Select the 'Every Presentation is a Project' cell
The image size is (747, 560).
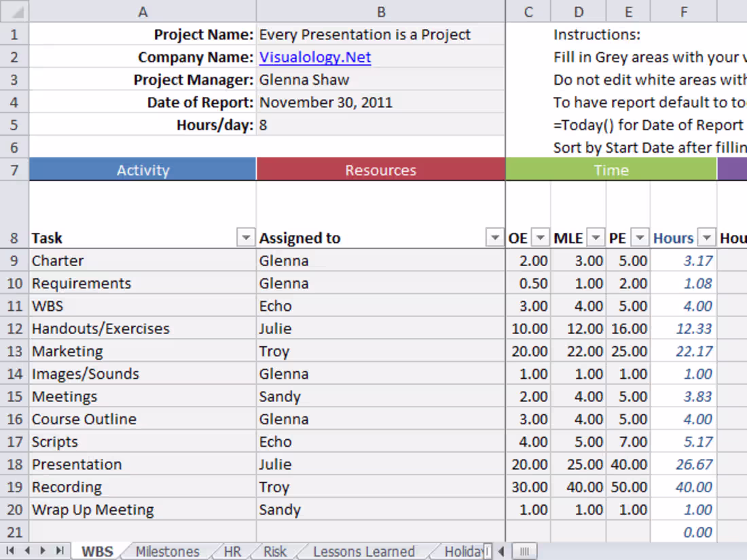tap(381, 35)
